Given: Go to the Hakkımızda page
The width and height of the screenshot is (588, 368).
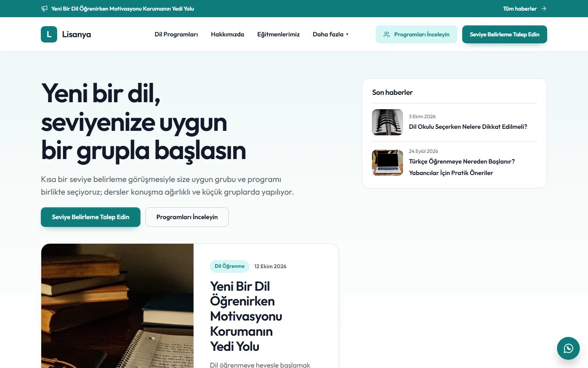Looking at the screenshot, I should coord(227,34).
